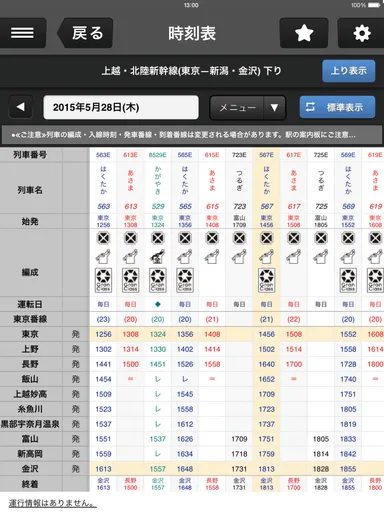Expand menu with the down triangle
Screen dimensions: 384x512
274,108
